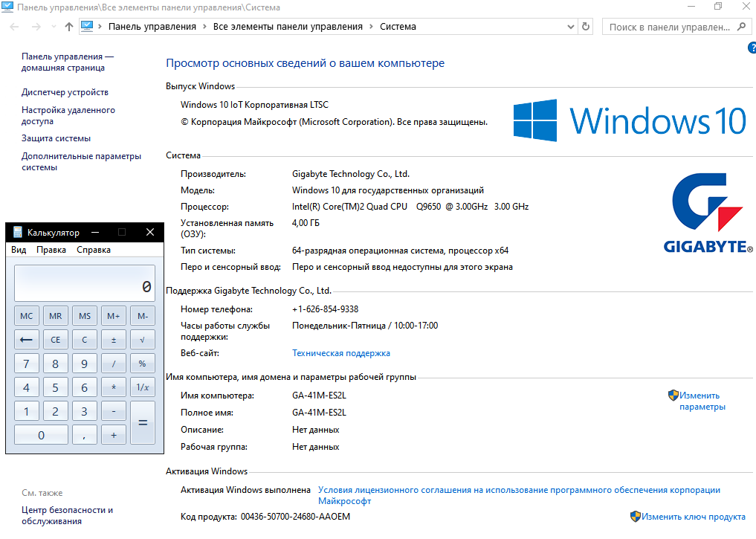This screenshot has width=756, height=539.
Task: Click calculator digit 3 button
Action: [x=85, y=411]
